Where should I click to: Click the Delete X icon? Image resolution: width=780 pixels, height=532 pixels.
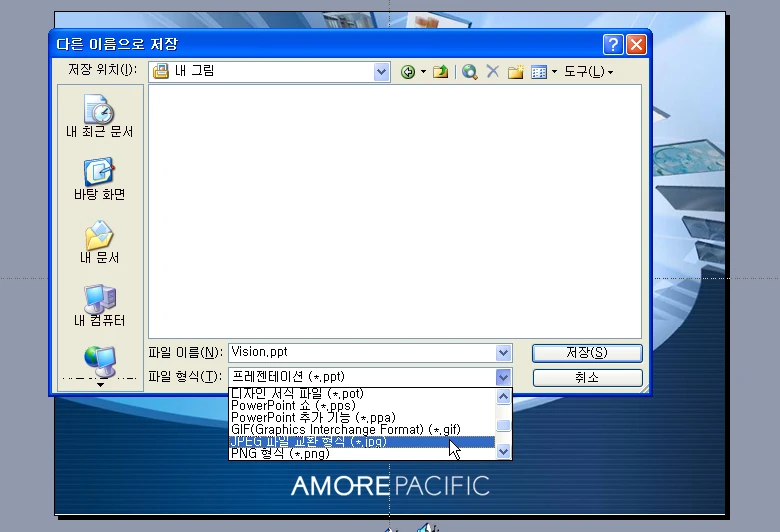[x=492, y=72]
